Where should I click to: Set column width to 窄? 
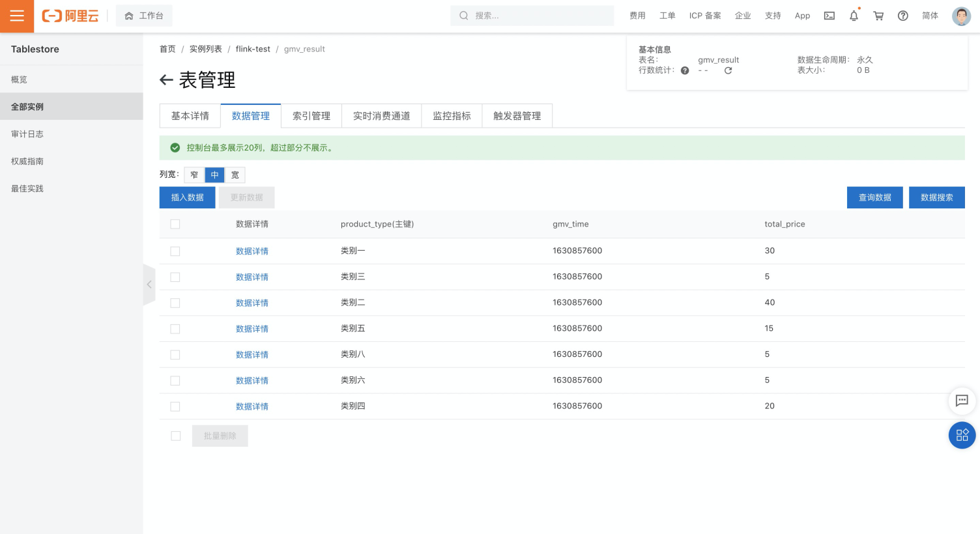point(194,175)
